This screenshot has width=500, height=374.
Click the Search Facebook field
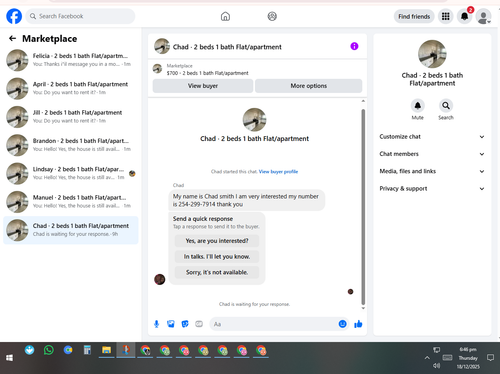(80, 16)
